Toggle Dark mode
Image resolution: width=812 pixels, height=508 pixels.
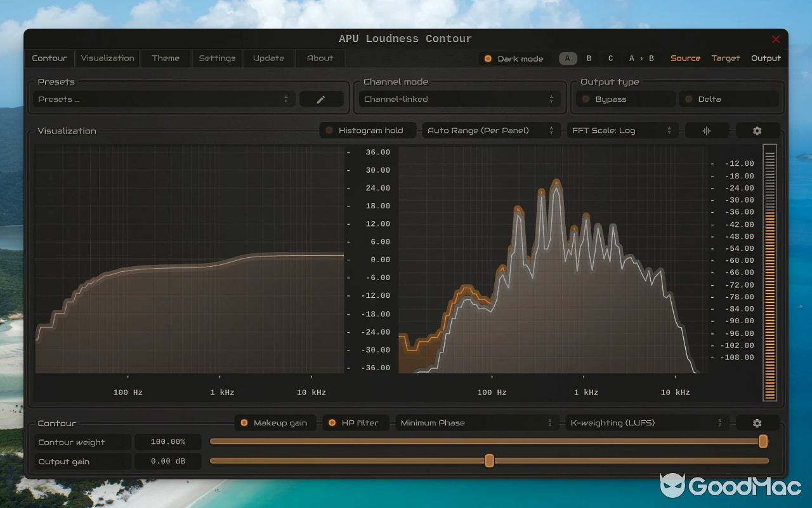point(515,58)
